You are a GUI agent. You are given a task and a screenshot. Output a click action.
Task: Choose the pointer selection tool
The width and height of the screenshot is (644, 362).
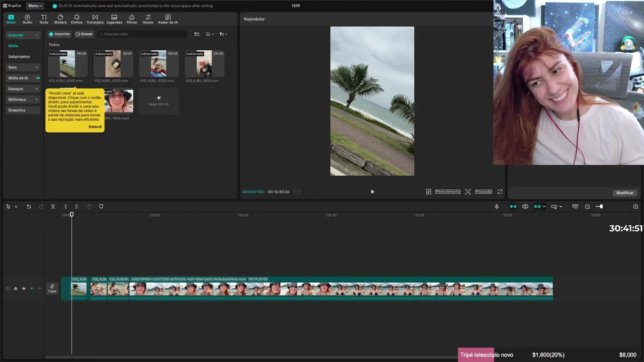point(8,207)
